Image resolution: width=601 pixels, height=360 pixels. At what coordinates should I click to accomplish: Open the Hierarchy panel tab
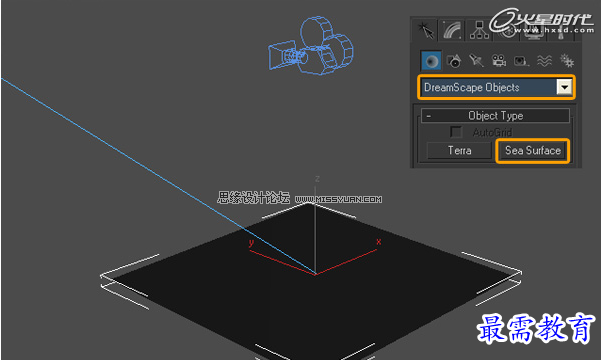[x=479, y=30]
